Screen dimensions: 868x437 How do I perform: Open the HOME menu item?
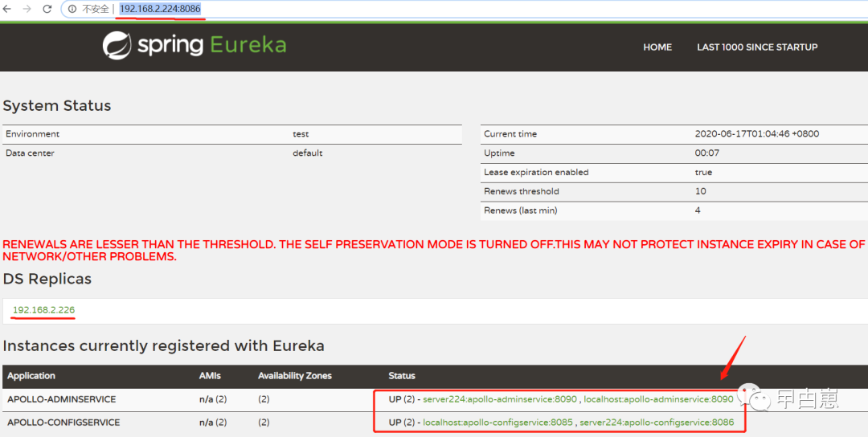(657, 47)
